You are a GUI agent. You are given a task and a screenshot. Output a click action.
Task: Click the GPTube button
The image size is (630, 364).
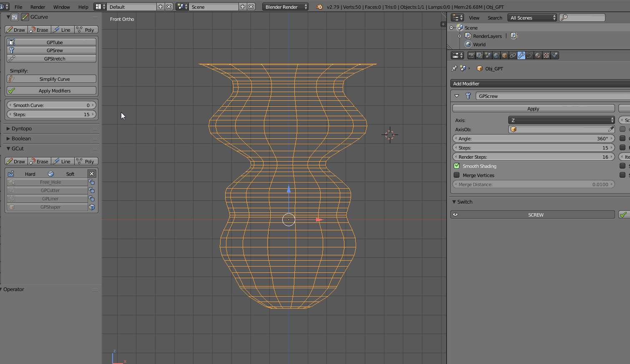tap(51, 42)
